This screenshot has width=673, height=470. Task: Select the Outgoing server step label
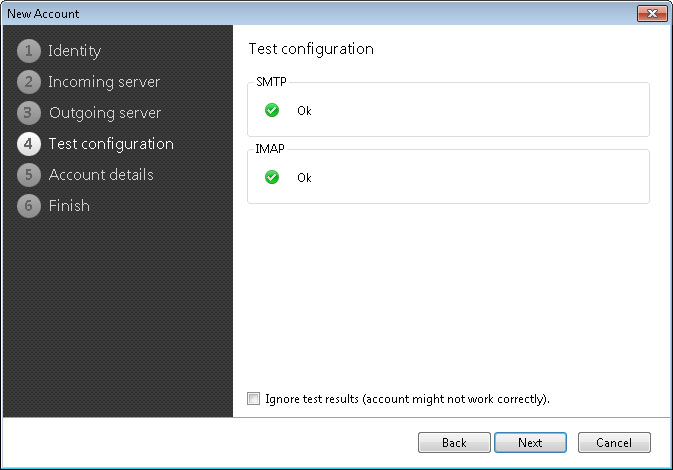105,112
